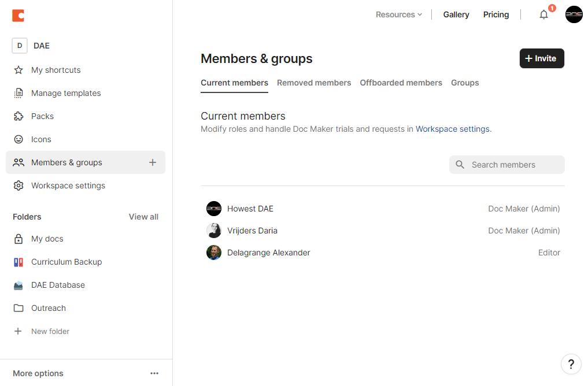Click the Vrijders Daria member name
This screenshot has width=588, height=386.
[252, 231]
